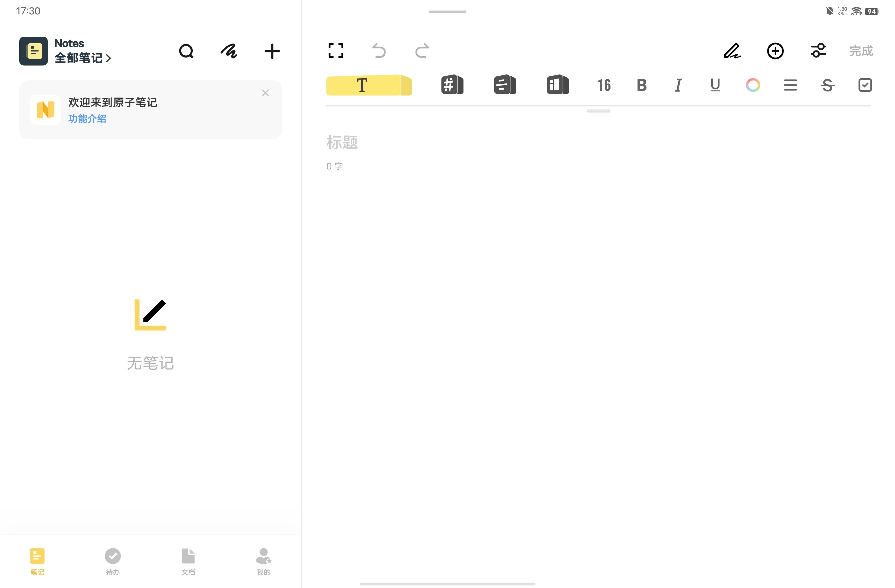Open the handwriting scribble note icon

click(229, 51)
